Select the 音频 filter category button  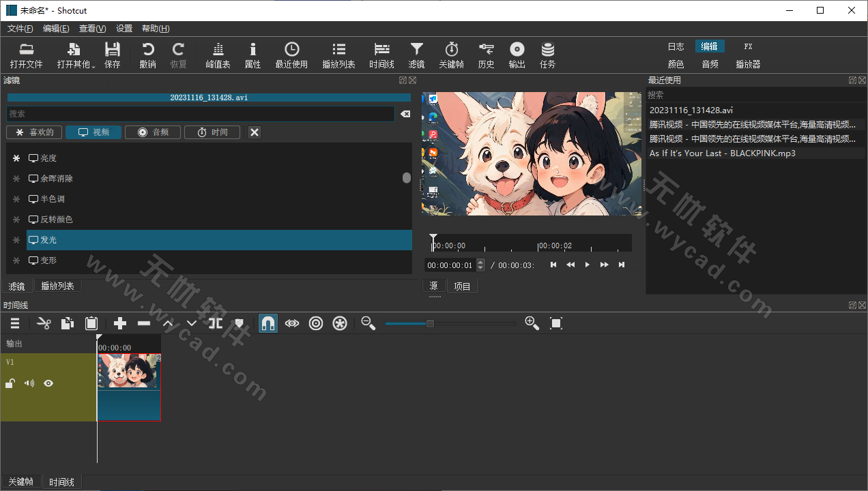(153, 132)
